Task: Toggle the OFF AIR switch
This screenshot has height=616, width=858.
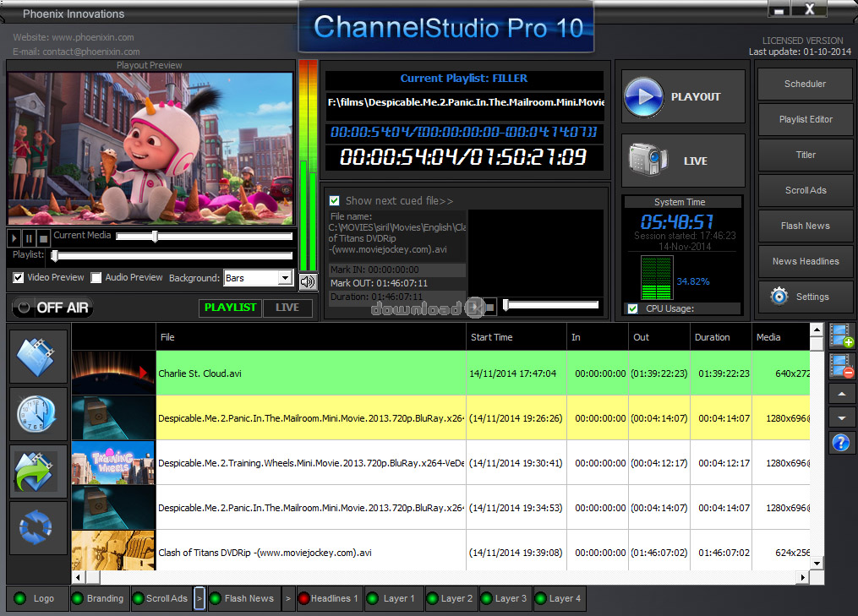Action: pos(52,308)
